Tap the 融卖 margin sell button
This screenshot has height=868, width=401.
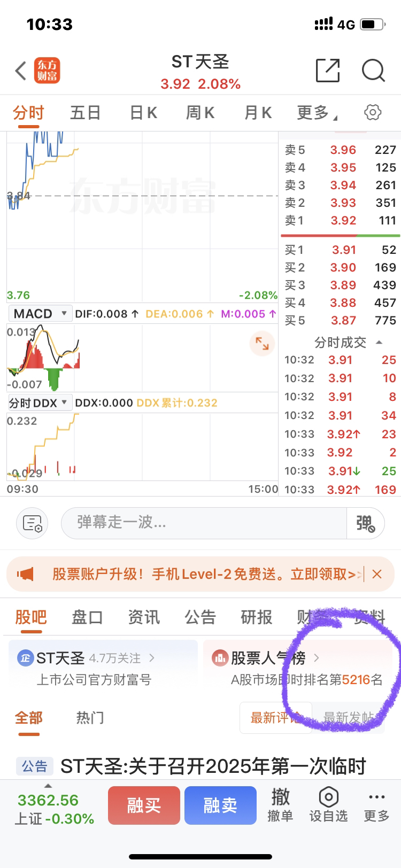[220, 805]
